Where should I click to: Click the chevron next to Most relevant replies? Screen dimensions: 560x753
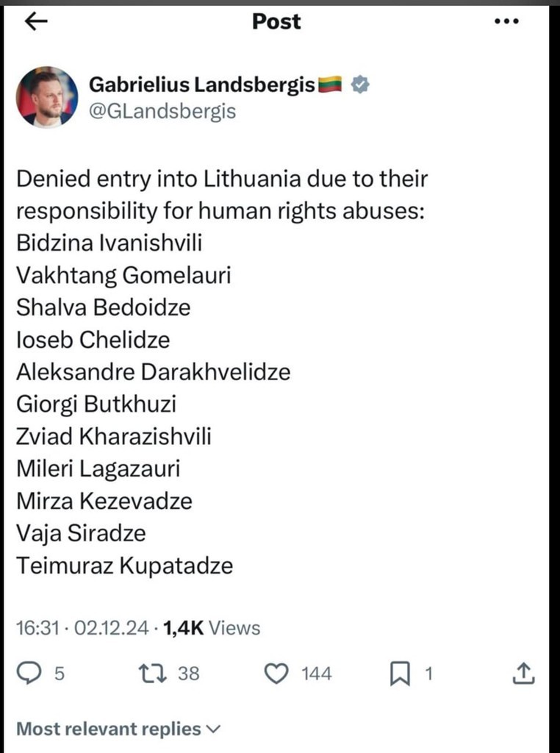[213, 729]
